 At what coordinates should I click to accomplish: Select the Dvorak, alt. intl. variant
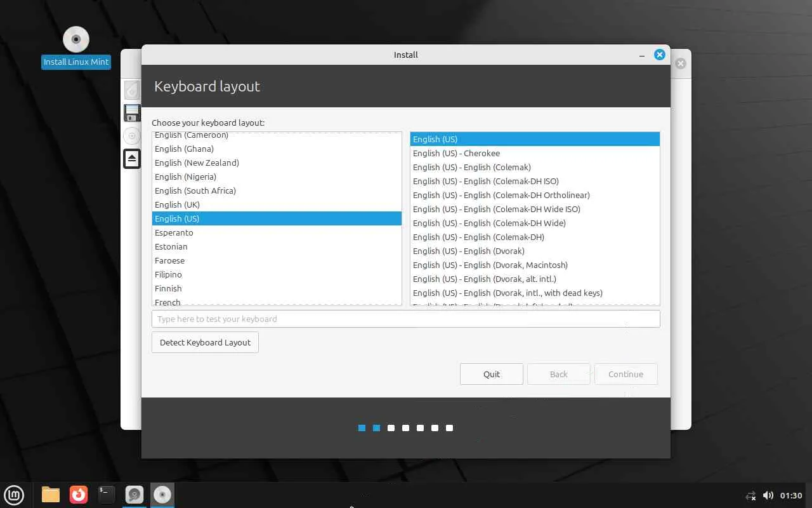(x=535, y=279)
